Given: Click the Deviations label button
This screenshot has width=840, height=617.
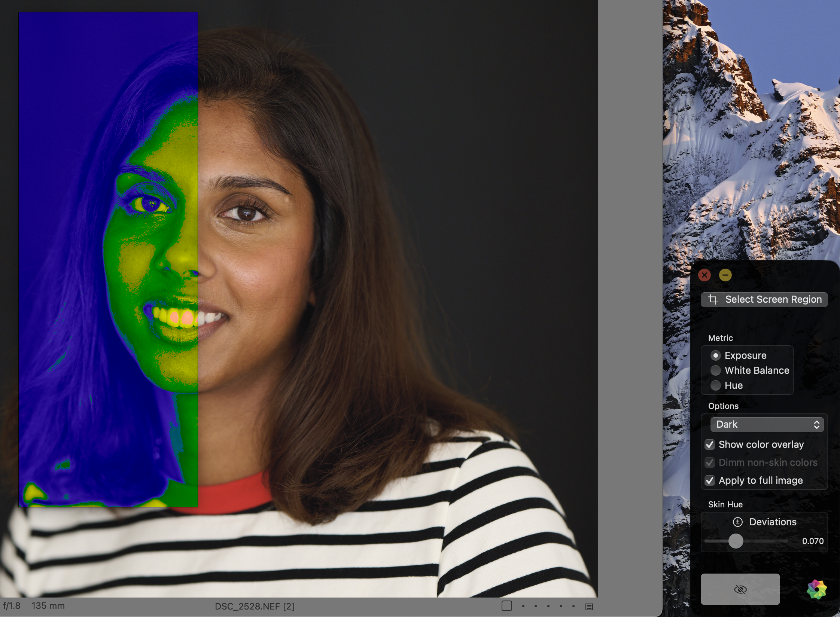Looking at the screenshot, I should pos(773,522).
